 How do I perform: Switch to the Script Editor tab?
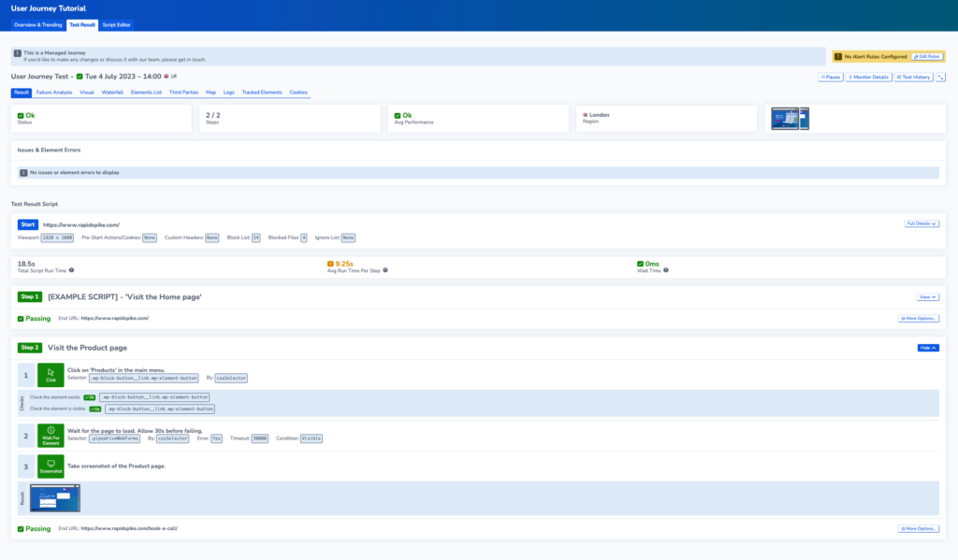(x=117, y=25)
